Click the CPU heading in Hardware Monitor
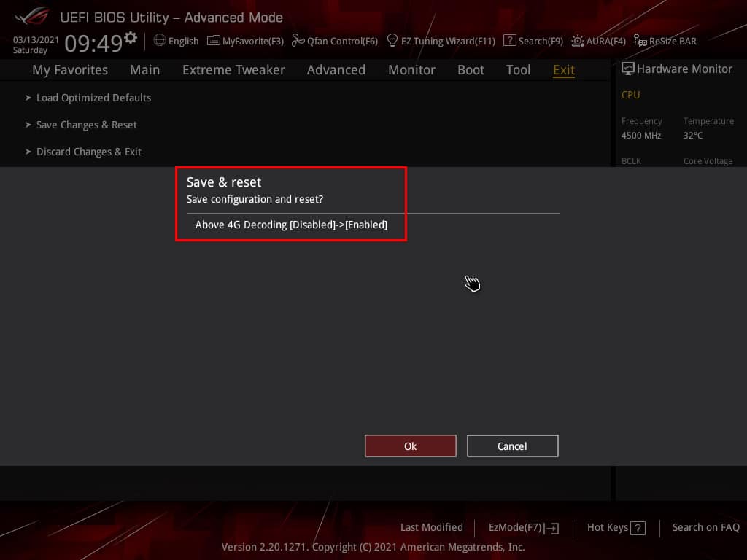Screen dimensions: 747x560 (630, 95)
